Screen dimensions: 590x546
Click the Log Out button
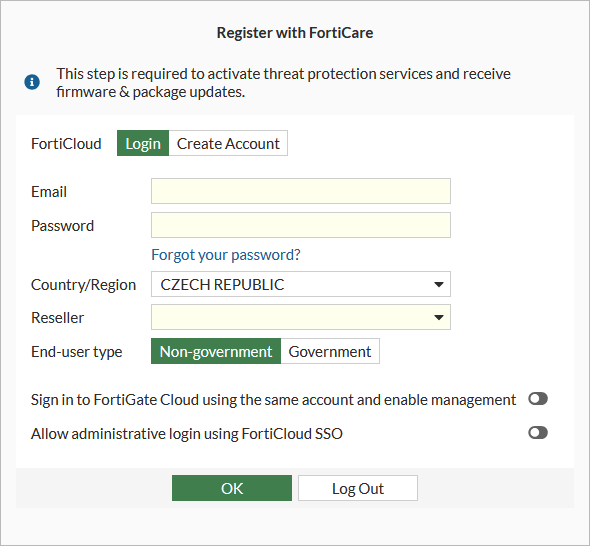pyautogui.click(x=358, y=488)
